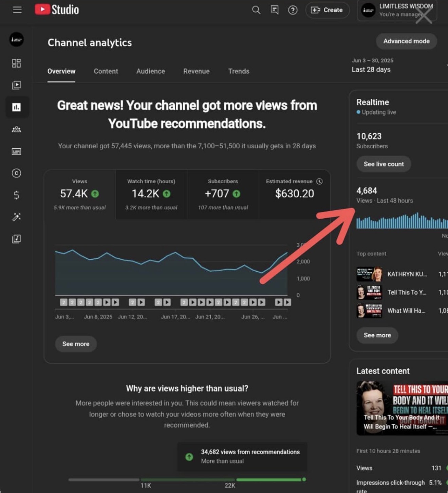448x493 pixels.
Task: Open Audio library from the sidebar
Action: [x=16, y=239]
